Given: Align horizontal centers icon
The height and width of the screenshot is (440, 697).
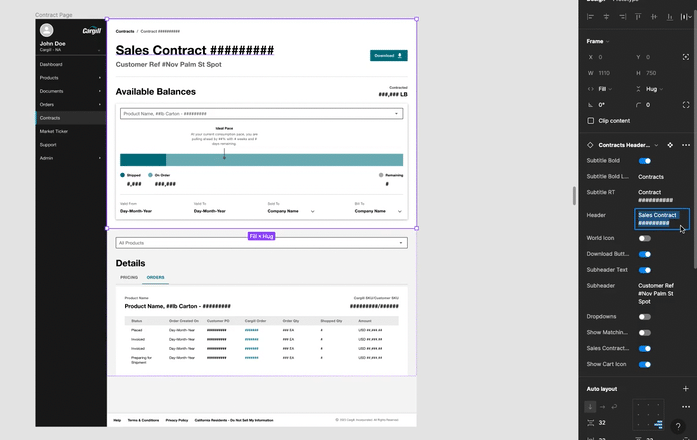Looking at the screenshot, I should point(606,17).
